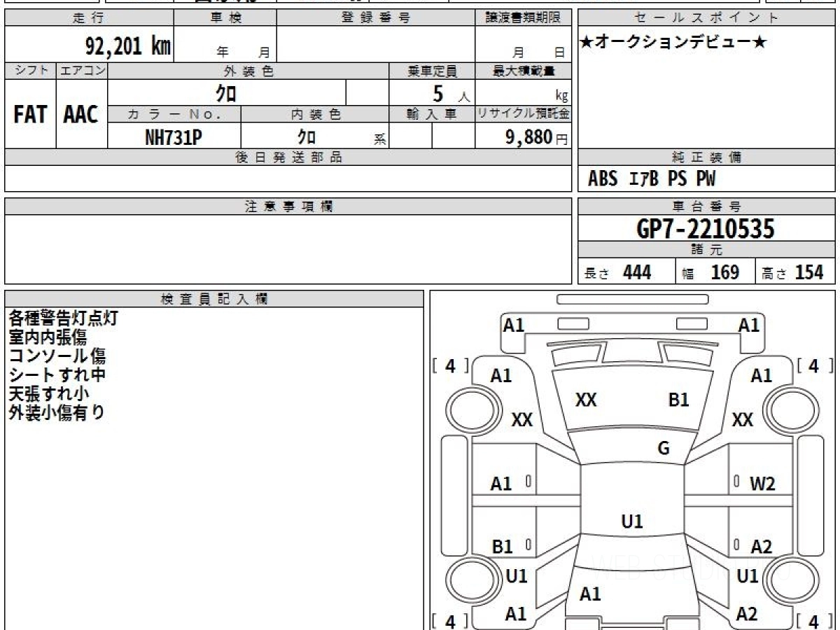Click the 譲渡書類期限 header
The image size is (840, 630).
click(x=524, y=18)
